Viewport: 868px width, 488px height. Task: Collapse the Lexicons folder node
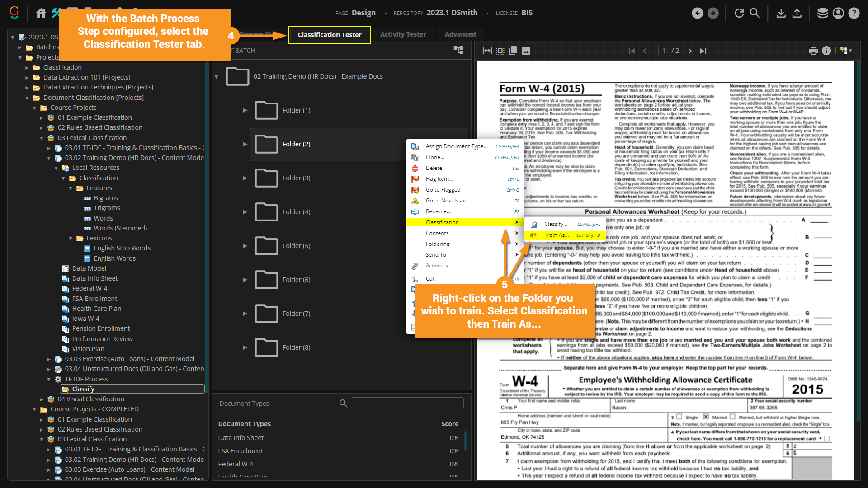pyautogui.click(x=71, y=238)
